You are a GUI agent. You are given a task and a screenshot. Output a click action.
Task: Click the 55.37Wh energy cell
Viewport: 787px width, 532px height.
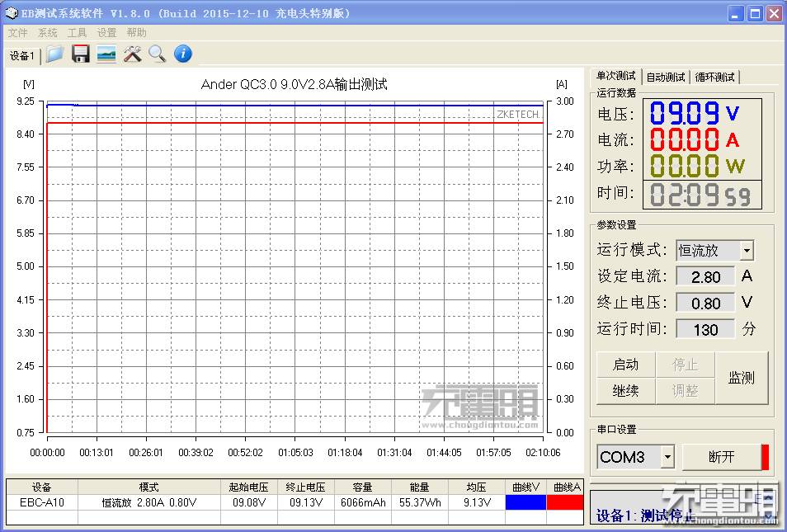(420, 502)
